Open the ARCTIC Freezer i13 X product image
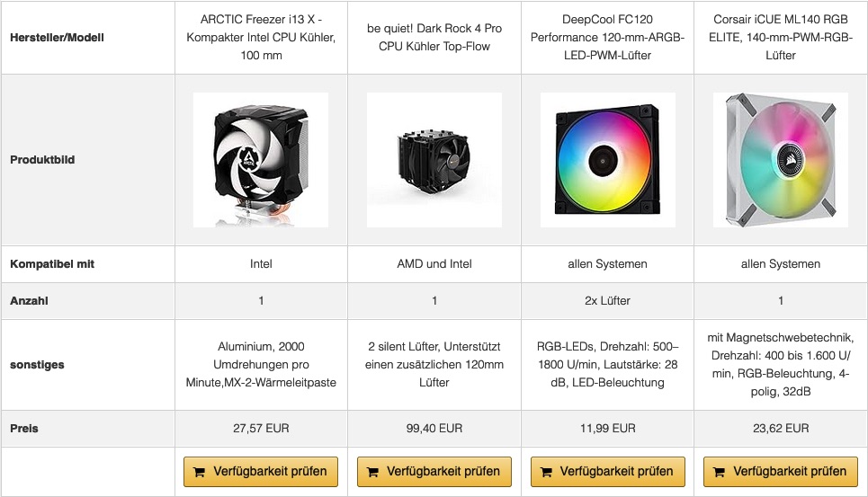The width and height of the screenshot is (868, 497). coord(261,159)
